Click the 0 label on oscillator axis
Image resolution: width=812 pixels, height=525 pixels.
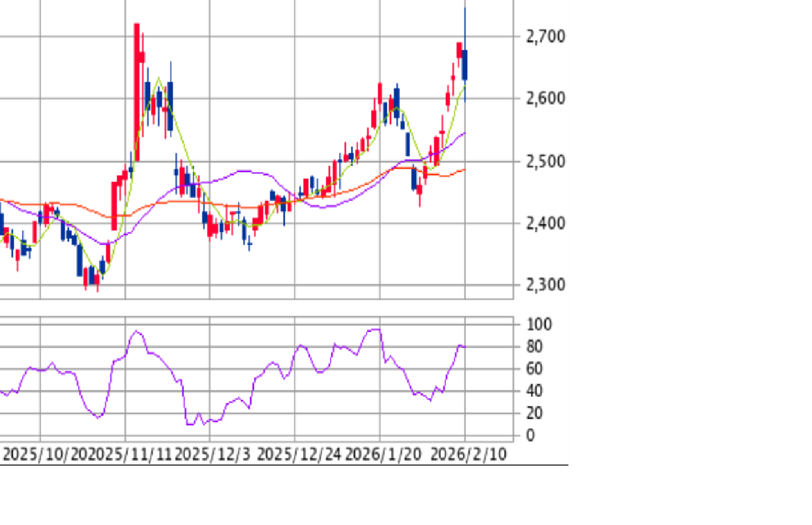530,435
